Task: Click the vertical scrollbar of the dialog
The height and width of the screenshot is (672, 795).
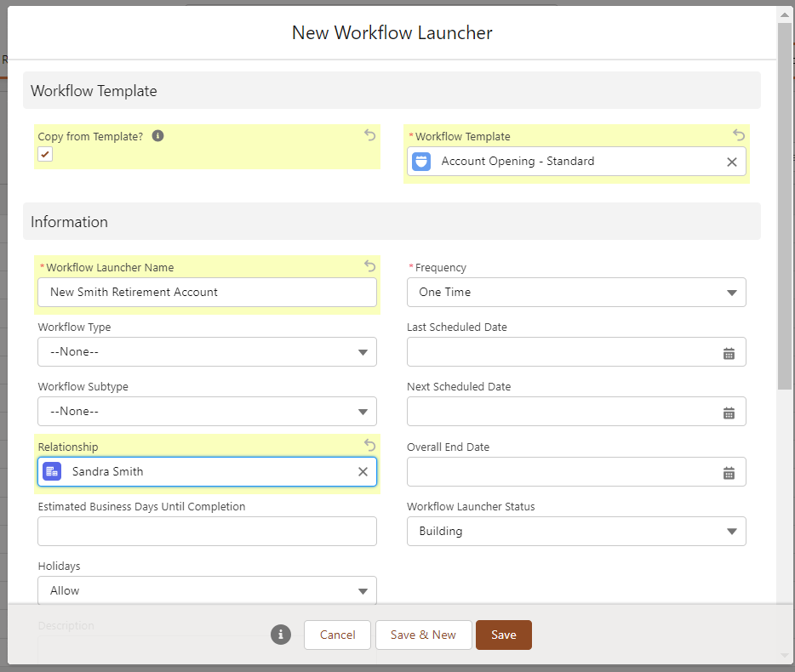Action: tap(784, 206)
